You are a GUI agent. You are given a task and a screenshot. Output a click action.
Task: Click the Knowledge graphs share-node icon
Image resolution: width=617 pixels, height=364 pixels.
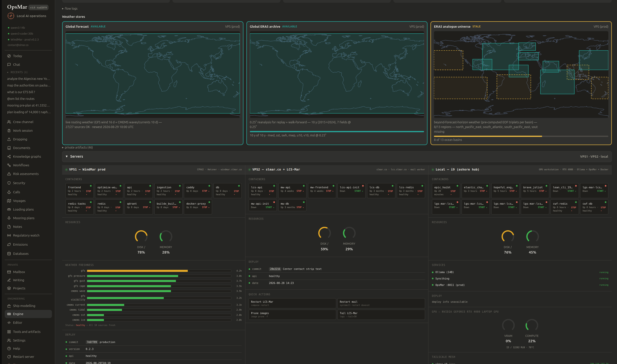pos(9,157)
